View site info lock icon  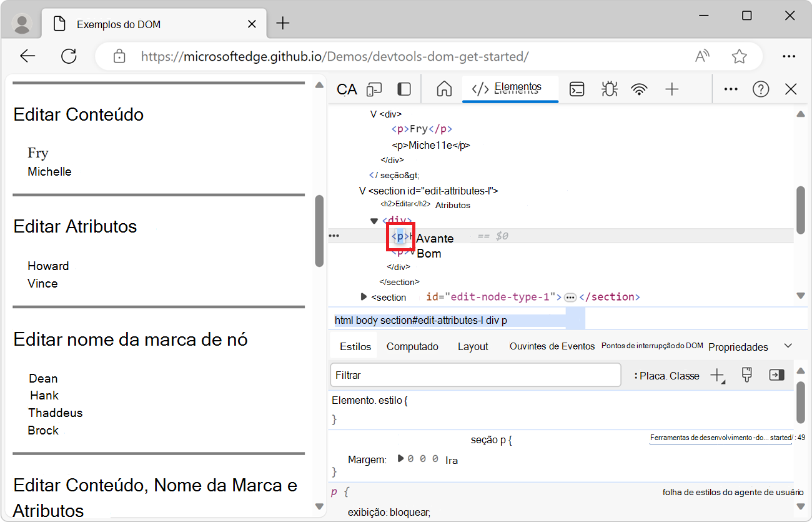[x=119, y=56]
